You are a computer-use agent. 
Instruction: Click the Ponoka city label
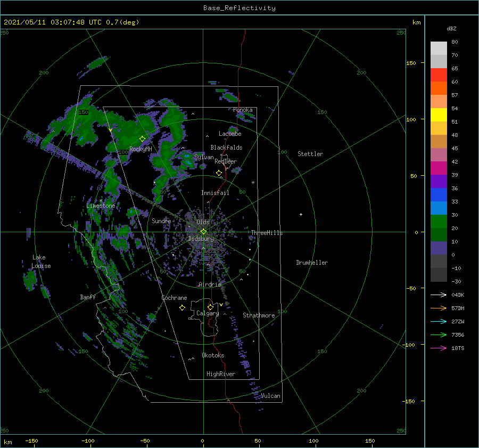pos(243,110)
